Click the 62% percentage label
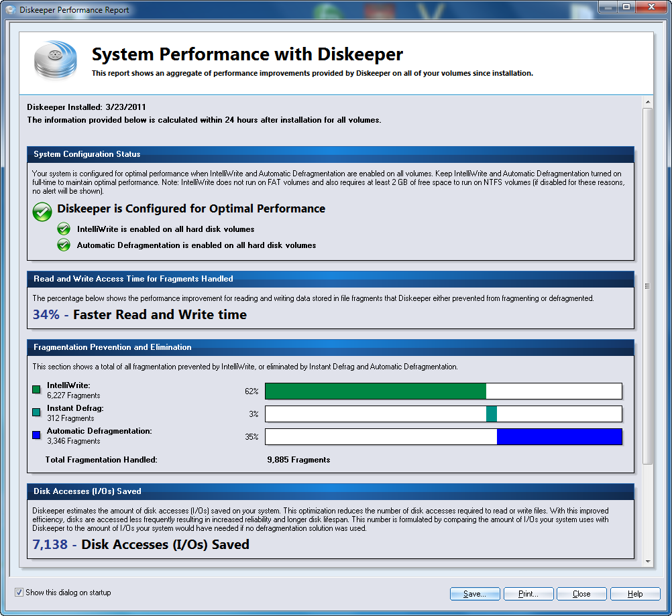Viewport: 672px width, 616px height. [251, 391]
